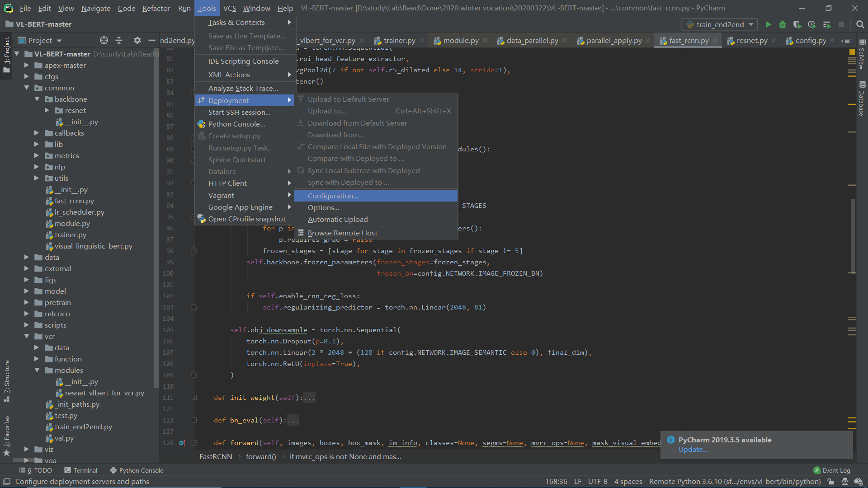Open the SciView side panel
Image resolution: width=868 pixels, height=488 pixels.
862,55
